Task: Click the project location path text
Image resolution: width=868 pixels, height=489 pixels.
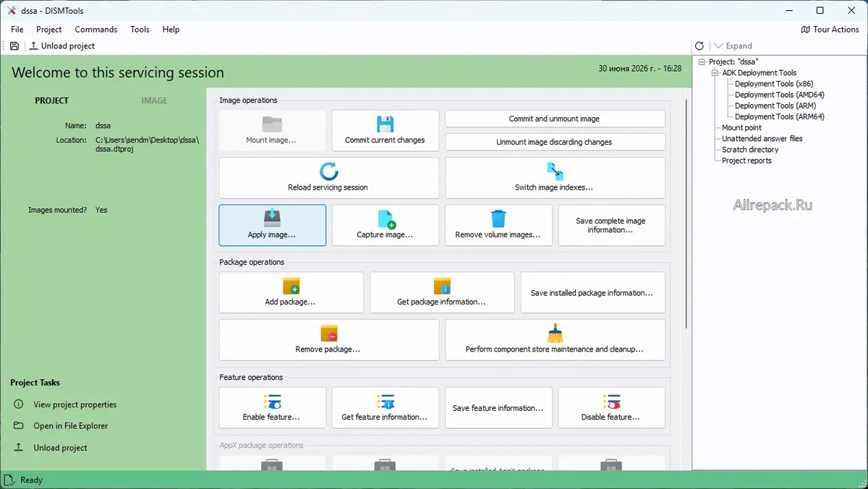Action: pos(147,145)
